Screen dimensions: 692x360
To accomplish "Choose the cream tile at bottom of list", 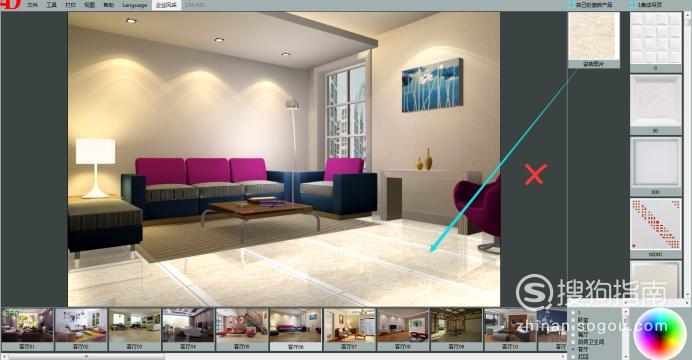I will (x=656, y=279).
